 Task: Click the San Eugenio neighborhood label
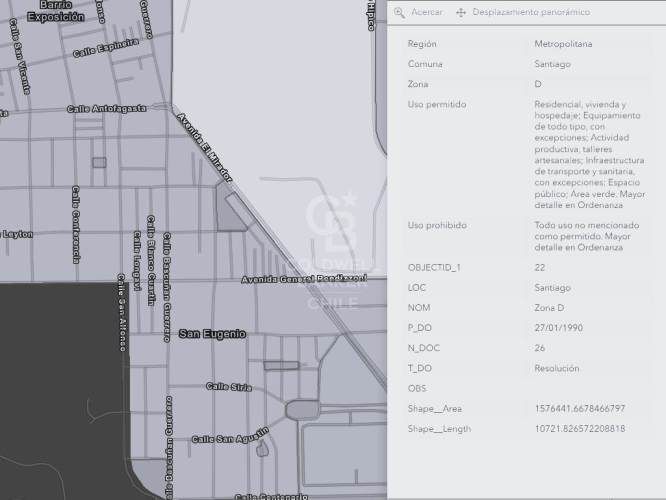tap(212, 334)
